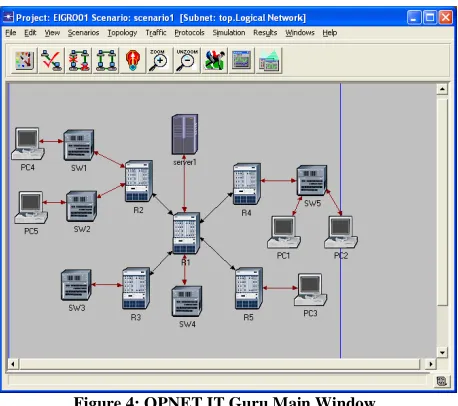458x406 pixels.
Task: Select the R2 router node
Action: pyautogui.click(x=139, y=181)
